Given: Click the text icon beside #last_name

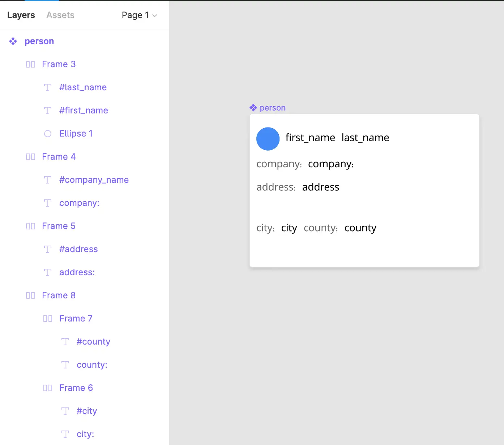Looking at the screenshot, I should [48, 87].
